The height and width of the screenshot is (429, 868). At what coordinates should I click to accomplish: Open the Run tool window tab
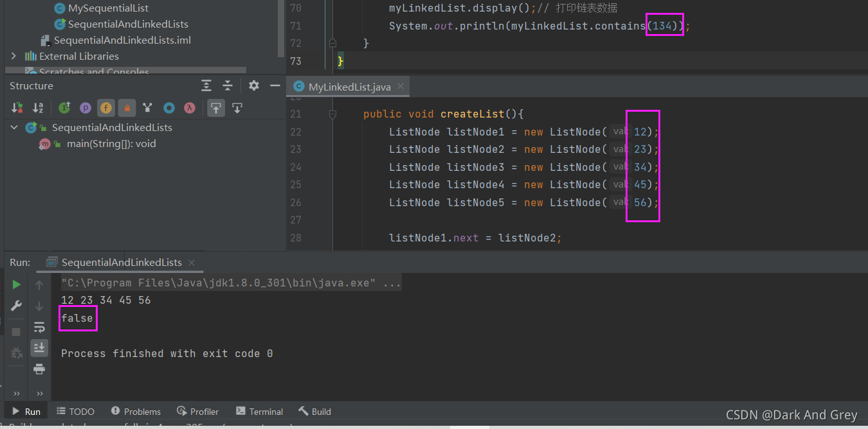[26, 412]
